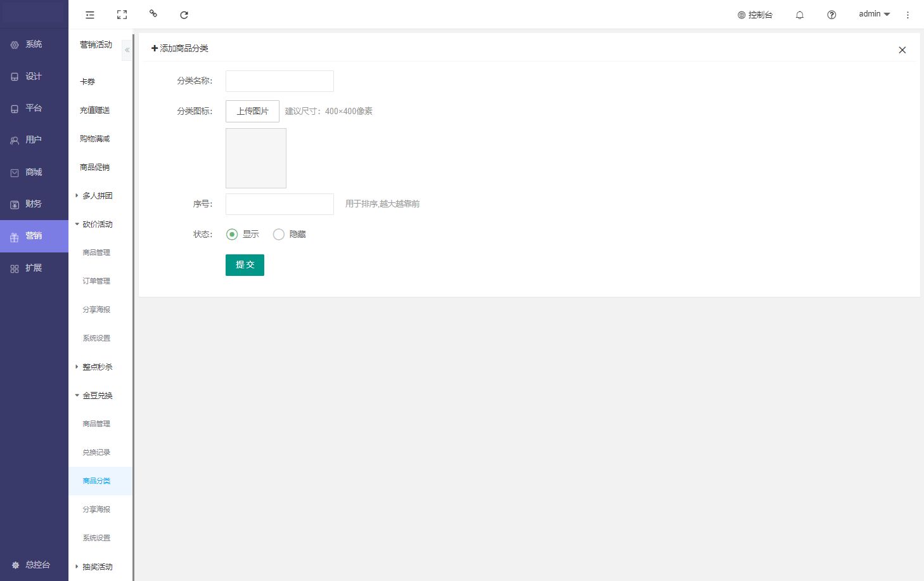
Task: Expand the 整点秒杀 submenu
Action: pyautogui.click(x=96, y=367)
